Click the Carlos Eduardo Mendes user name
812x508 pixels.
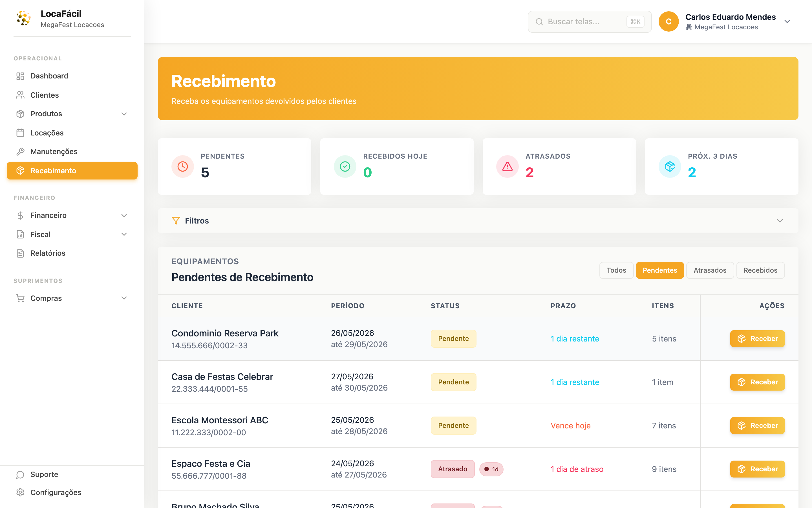731,17
